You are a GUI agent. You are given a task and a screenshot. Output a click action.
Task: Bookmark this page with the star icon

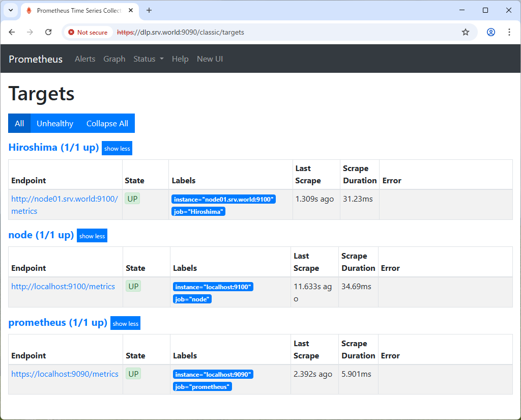pyautogui.click(x=465, y=32)
